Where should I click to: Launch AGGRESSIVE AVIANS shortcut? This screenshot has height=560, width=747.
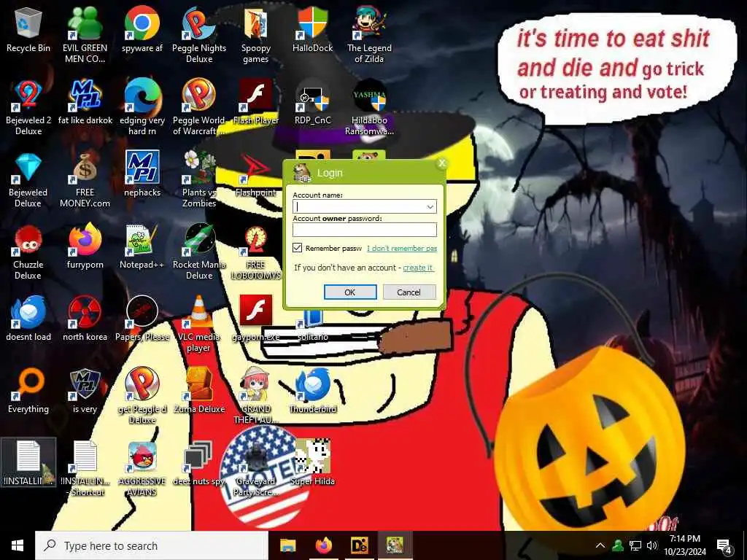pos(142,469)
